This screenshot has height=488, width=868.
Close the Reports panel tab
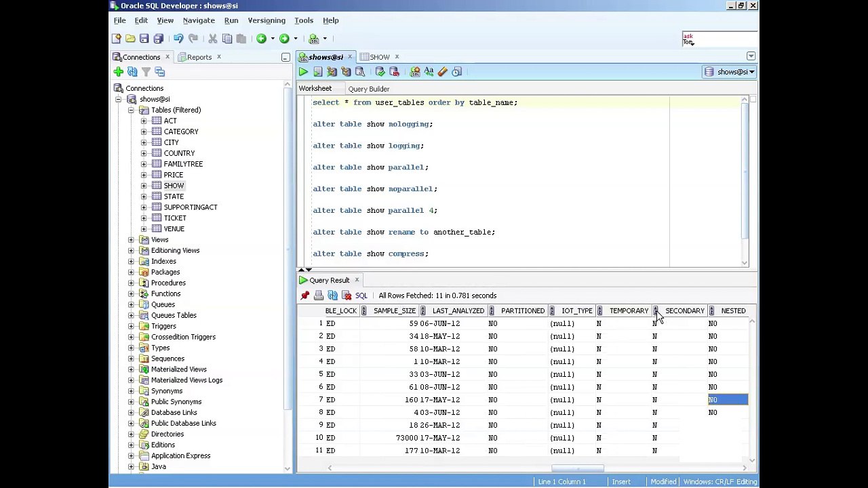218,57
